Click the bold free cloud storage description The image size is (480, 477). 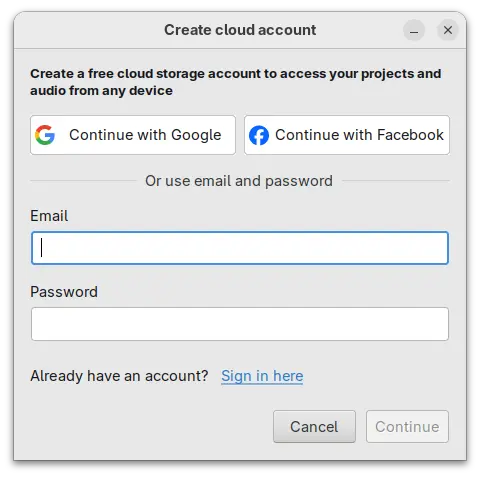coord(236,82)
